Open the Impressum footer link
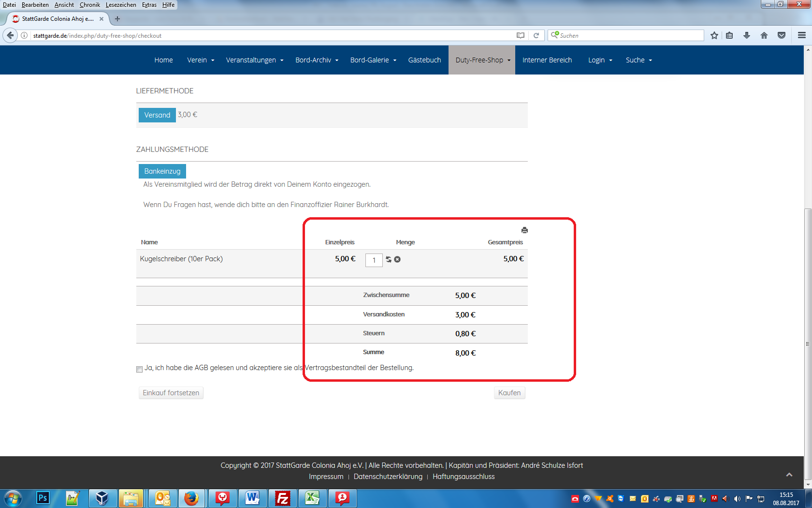Image resolution: width=812 pixels, height=508 pixels. point(326,477)
